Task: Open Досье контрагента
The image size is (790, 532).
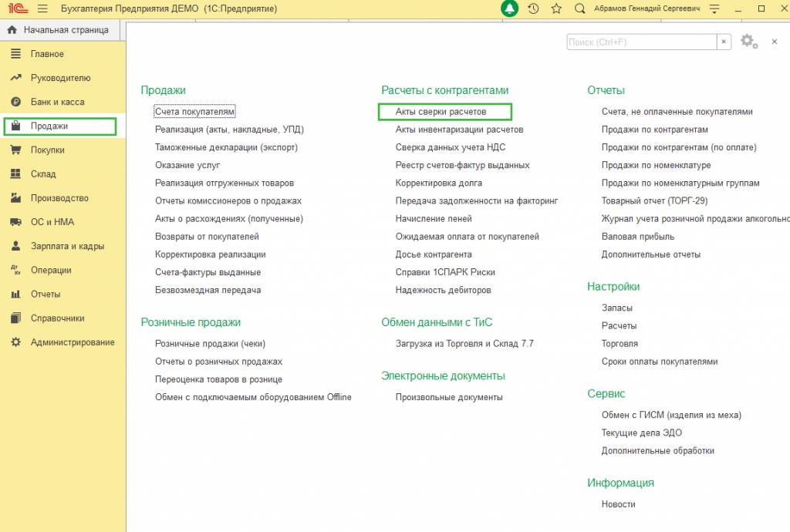Action: (x=434, y=254)
